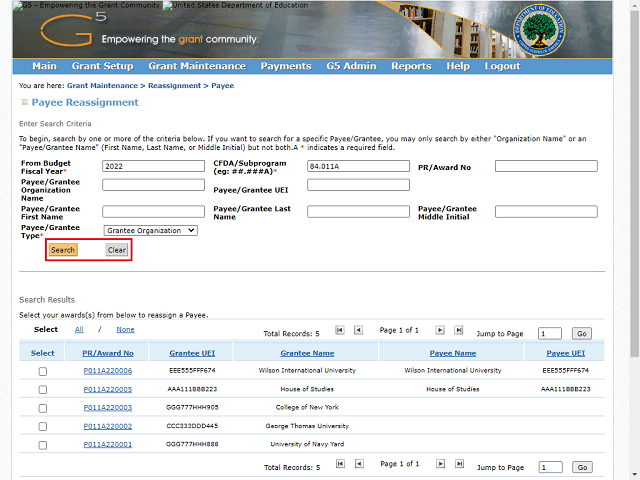Click the bottom next-page arrow icon
Image resolution: width=640 pixels, height=480 pixels.
pyautogui.click(x=439, y=465)
